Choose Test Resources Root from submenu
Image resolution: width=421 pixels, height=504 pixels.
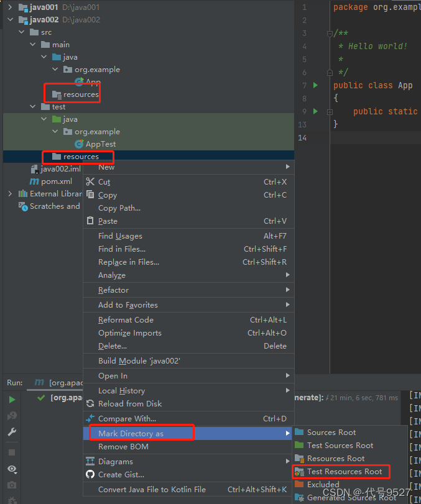click(x=345, y=472)
